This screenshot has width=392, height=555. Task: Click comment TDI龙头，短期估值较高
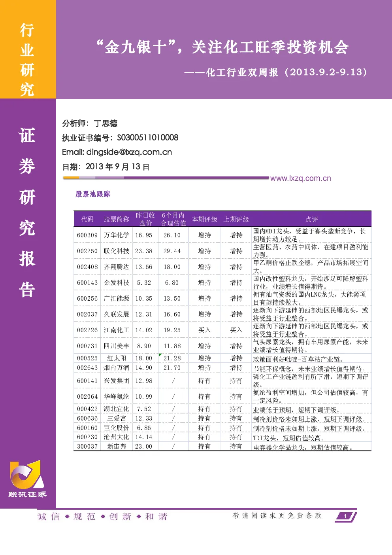289,438
